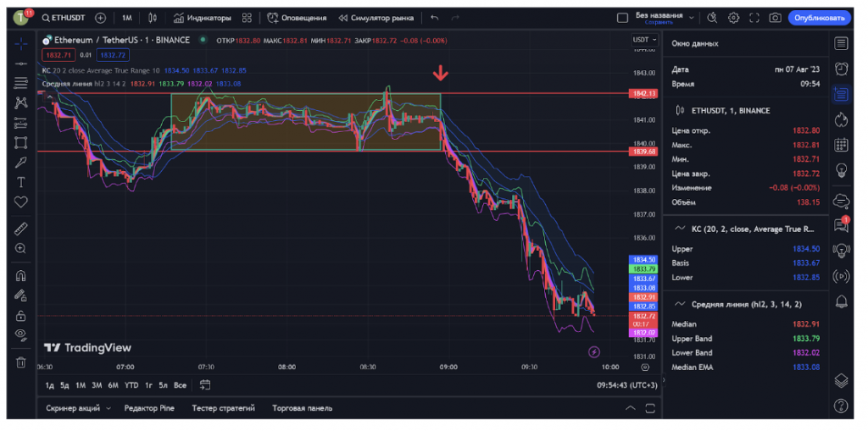Open the ETHUSDT symbol search
The height and width of the screenshot is (431, 868).
point(63,18)
